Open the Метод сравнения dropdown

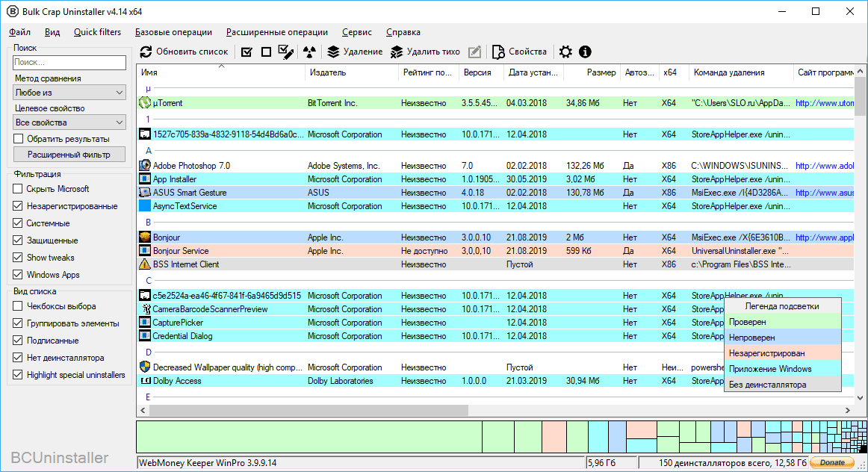point(69,93)
